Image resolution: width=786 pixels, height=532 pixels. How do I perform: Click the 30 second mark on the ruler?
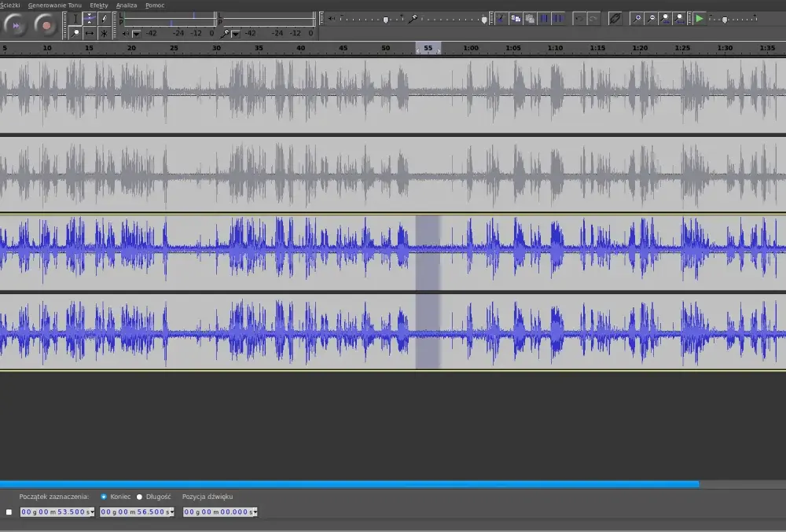tap(216, 48)
